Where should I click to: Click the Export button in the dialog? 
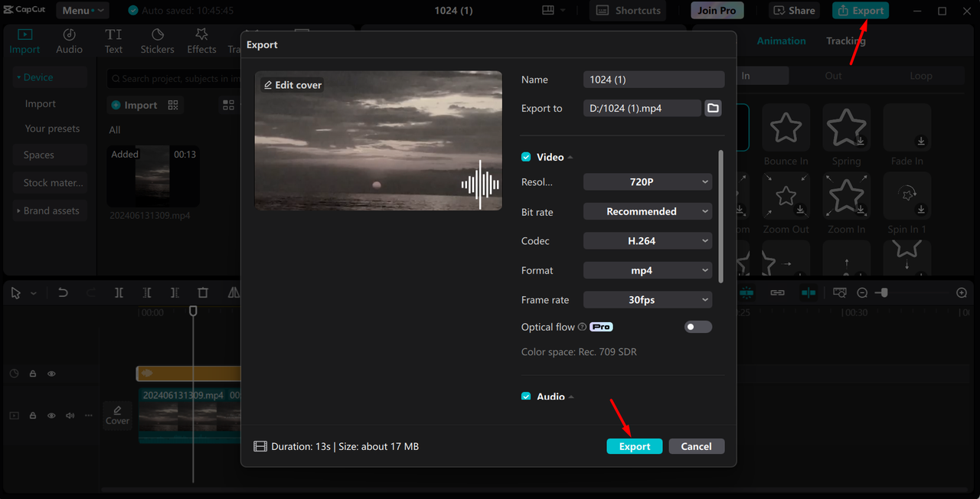pyautogui.click(x=635, y=446)
